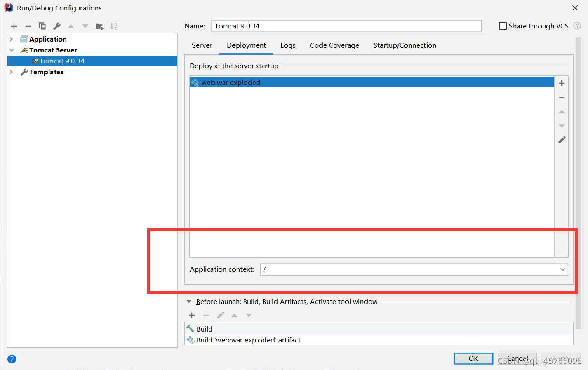Image resolution: width=588 pixels, height=370 pixels.
Task: Confirm with the OK button
Action: (x=473, y=359)
